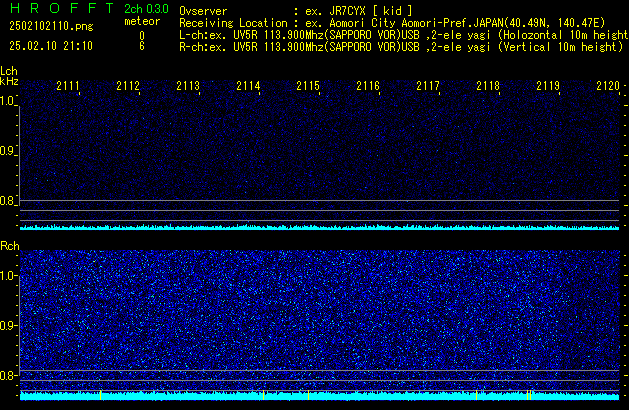The width and height of the screenshot is (629, 410).
Task: Click the HROFFT title text
Action: click(62, 8)
